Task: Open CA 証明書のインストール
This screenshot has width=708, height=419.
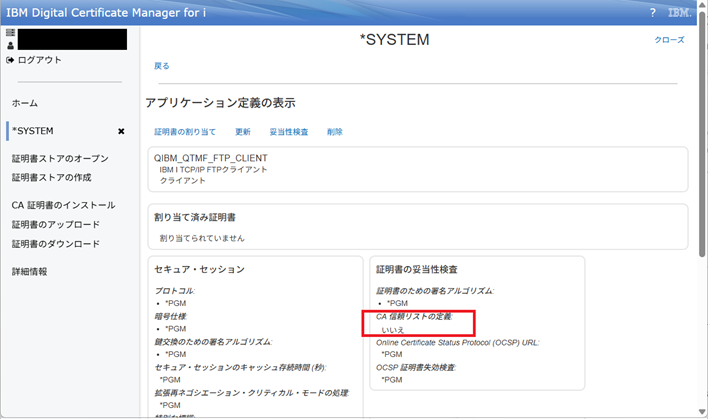Action: click(63, 205)
